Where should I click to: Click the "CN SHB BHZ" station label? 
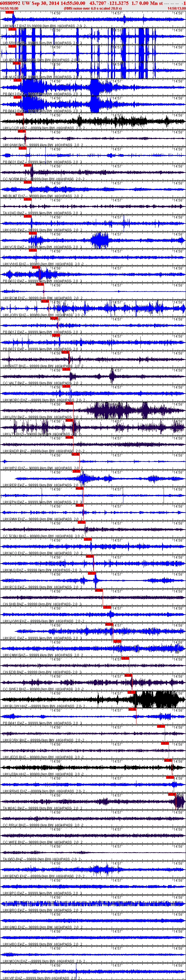click(x=14, y=604)
